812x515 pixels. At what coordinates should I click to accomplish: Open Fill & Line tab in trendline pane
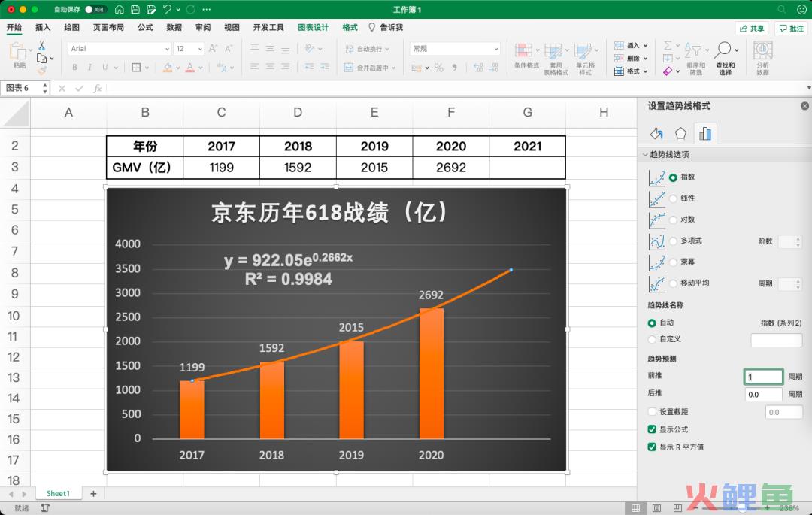coord(656,134)
